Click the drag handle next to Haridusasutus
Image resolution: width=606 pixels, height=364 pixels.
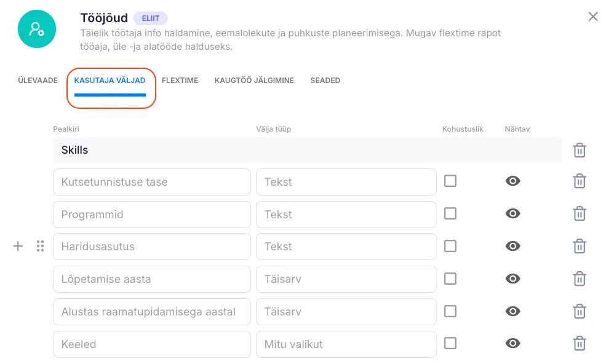click(40, 247)
